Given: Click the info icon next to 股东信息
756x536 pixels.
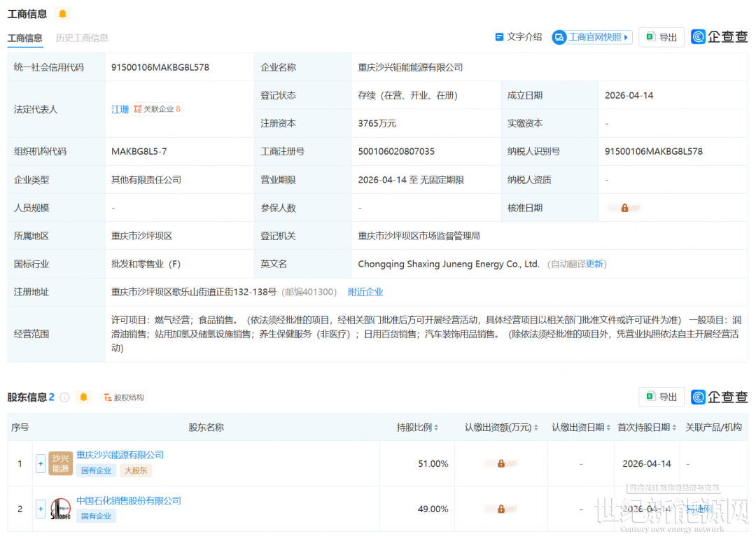Looking at the screenshot, I should [x=64, y=397].
